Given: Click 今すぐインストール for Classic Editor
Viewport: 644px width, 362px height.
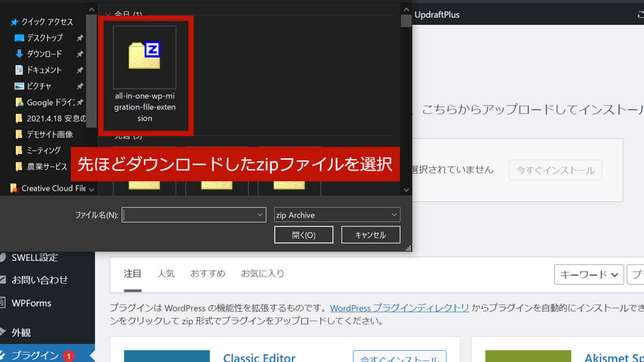Looking at the screenshot, I should [x=400, y=357].
